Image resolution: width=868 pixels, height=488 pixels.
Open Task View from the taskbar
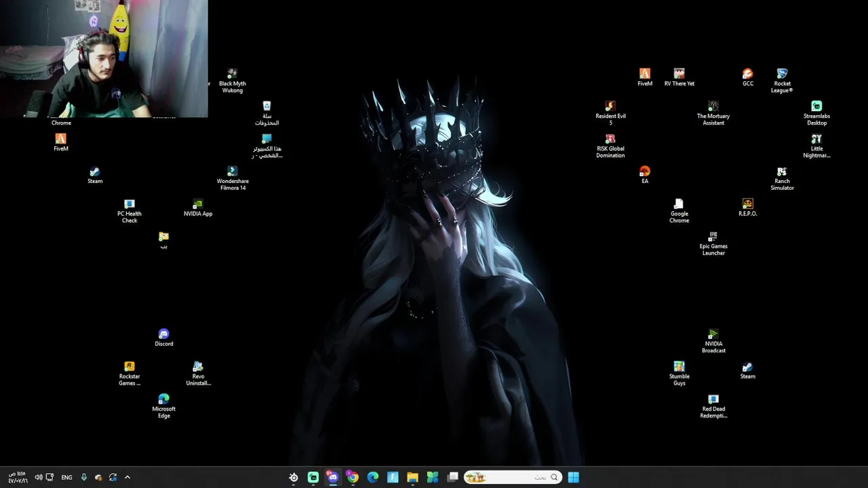point(453,477)
